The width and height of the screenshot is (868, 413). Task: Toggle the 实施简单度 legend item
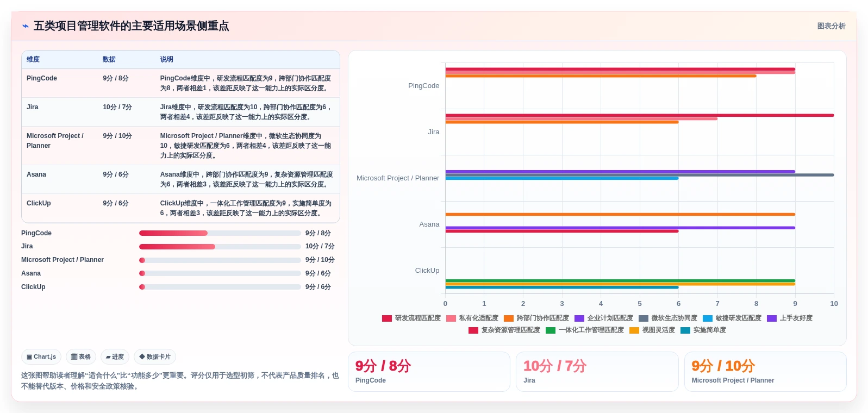click(703, 330)
